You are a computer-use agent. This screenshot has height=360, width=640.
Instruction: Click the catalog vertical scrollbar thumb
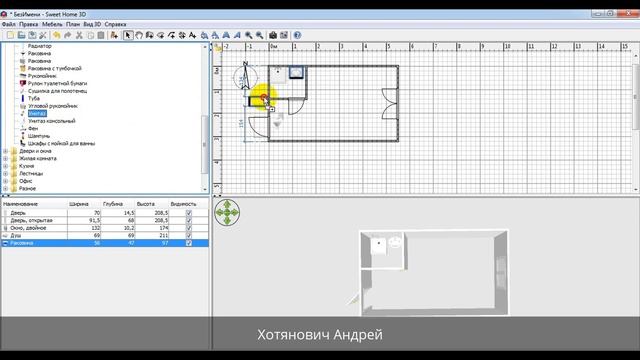coord(205,144)
